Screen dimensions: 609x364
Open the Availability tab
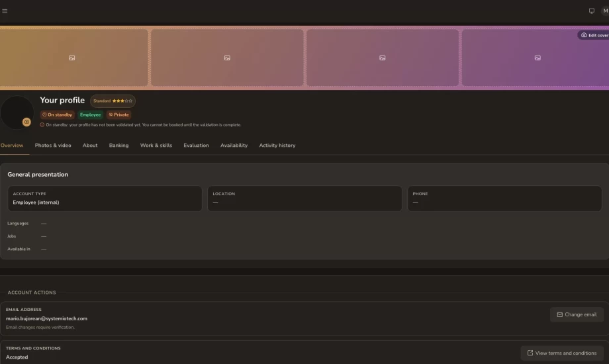234,146
